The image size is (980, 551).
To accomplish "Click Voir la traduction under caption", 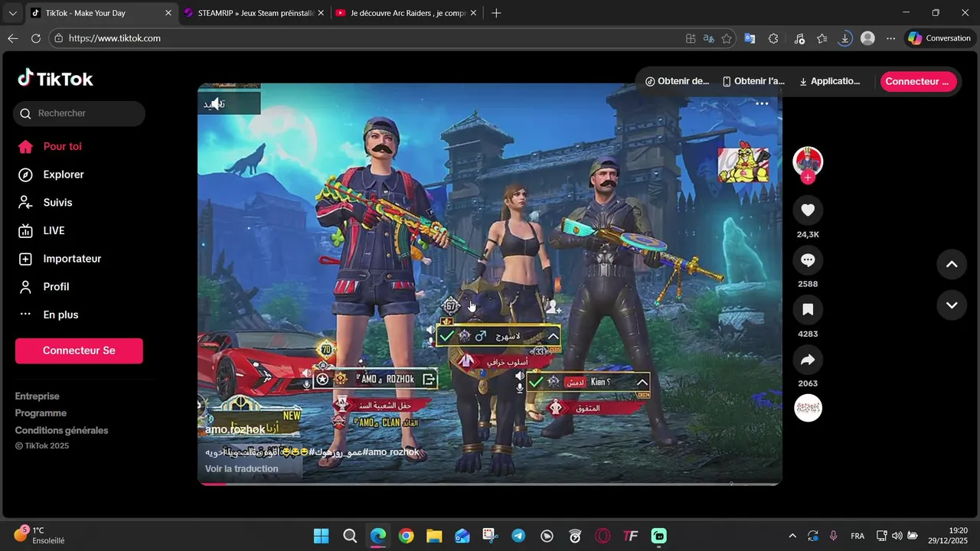I will (242, 468).
